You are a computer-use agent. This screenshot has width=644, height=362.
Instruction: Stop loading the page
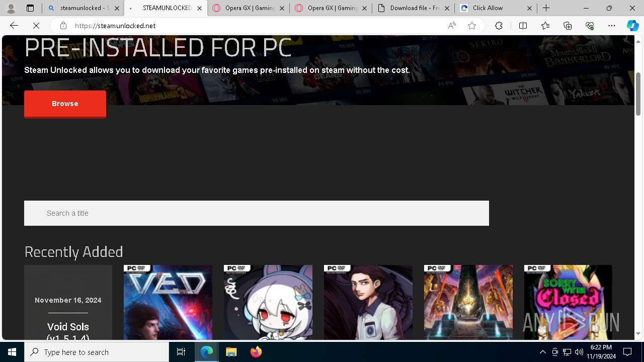pyautogui.click(x=36, y=26)
